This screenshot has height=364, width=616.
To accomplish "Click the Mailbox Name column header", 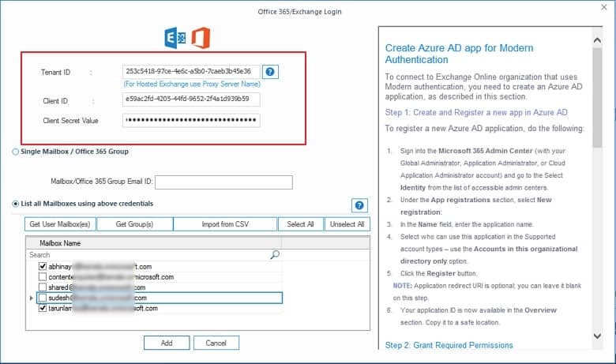I will click(x=154, y=243).
